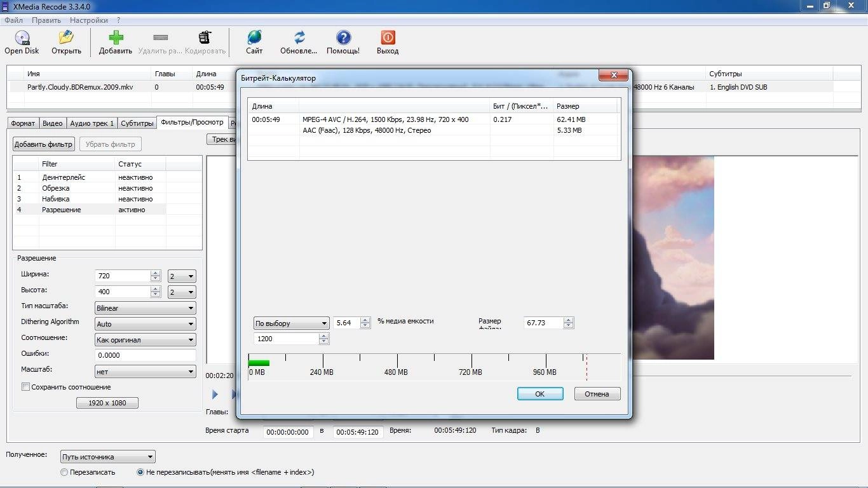Click the start time 00:00:00:000 field

point(288,432)
